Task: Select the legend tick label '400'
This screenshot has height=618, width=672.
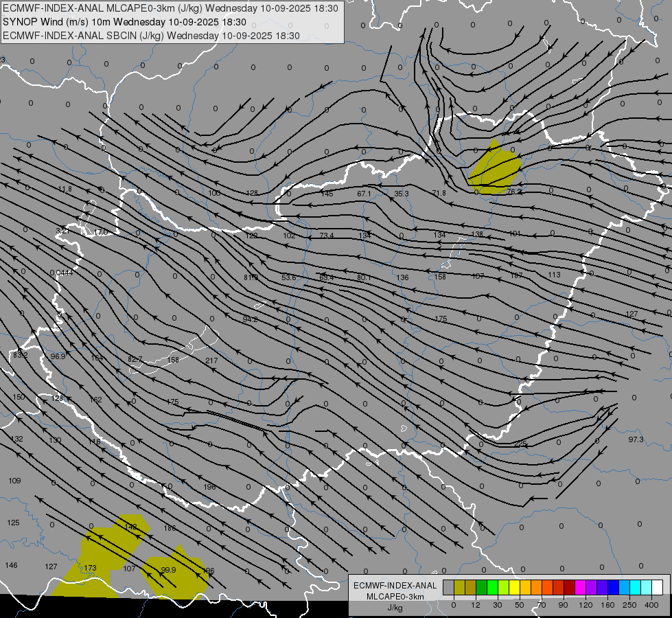Action: tap(652, 605)
